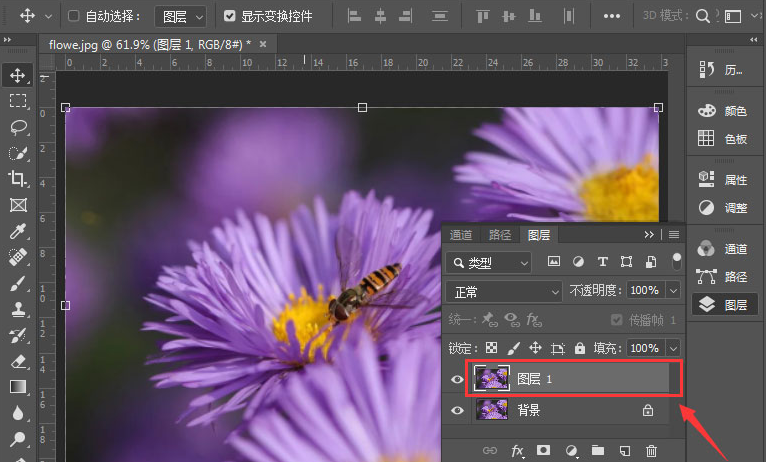Select the Brush tool

(x=18, y=283)
